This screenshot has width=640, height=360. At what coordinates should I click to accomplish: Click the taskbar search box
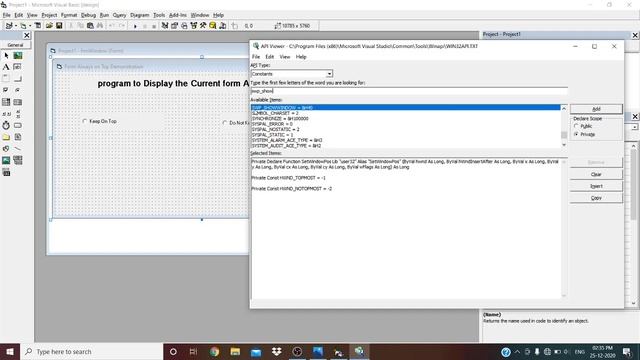coord(91,351)
